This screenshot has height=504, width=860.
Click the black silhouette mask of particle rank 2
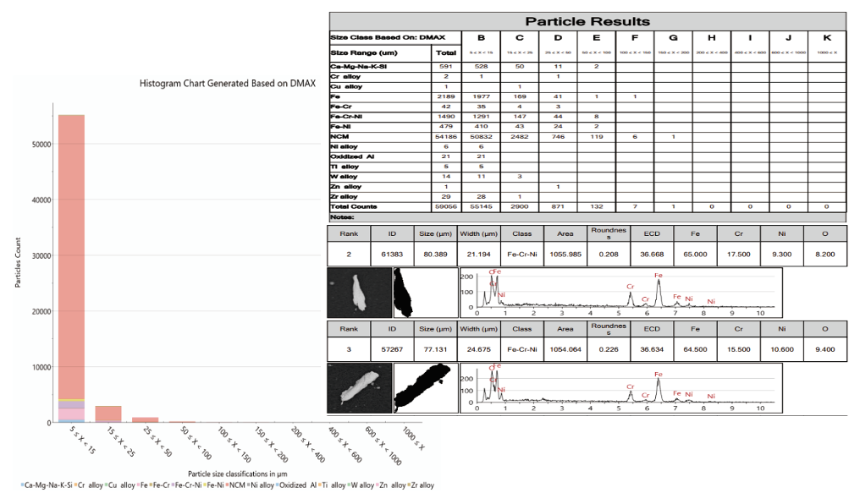426,293
